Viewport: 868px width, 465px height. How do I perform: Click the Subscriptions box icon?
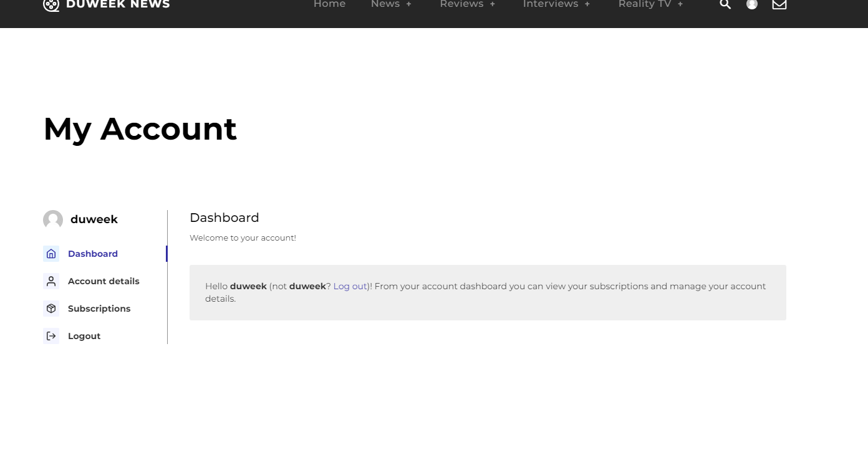coord(51,309)
